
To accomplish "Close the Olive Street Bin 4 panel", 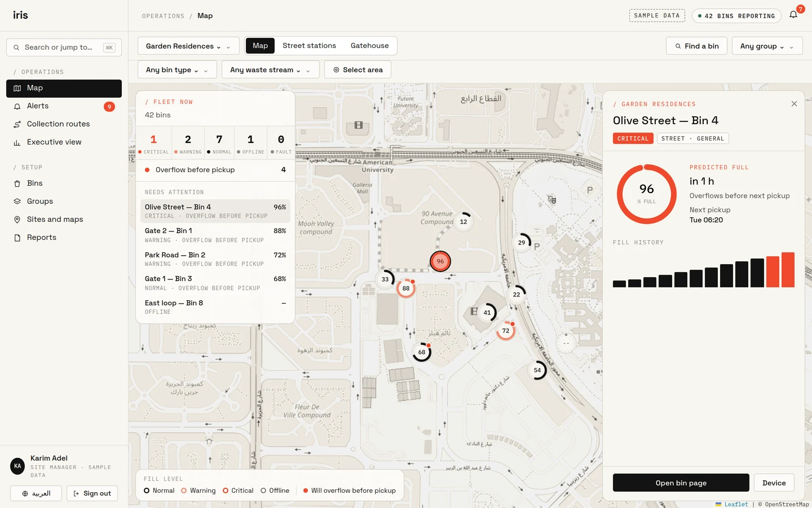I will coord(794,104).
